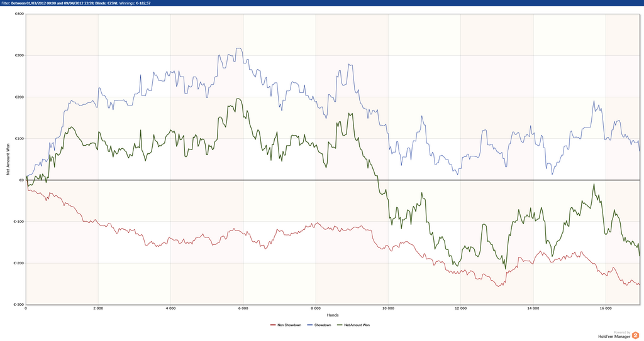
Task: Click the '€400' y-axis label
Action: click(x=19, y=14)
